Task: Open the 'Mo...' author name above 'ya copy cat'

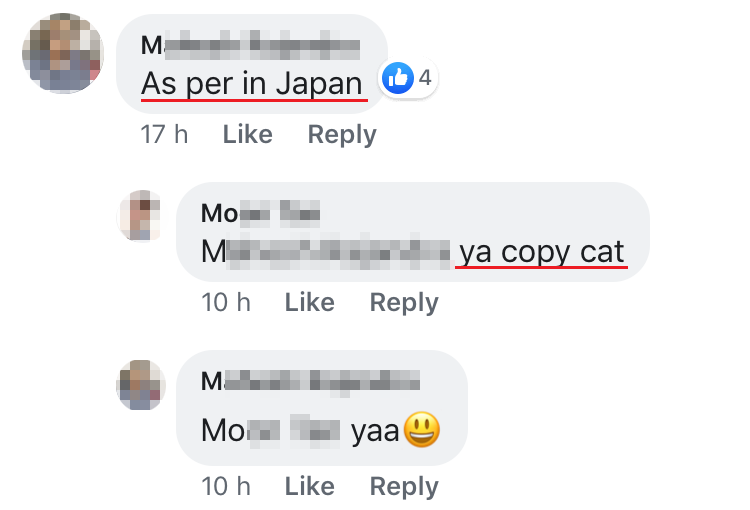Action: (261, 213)
